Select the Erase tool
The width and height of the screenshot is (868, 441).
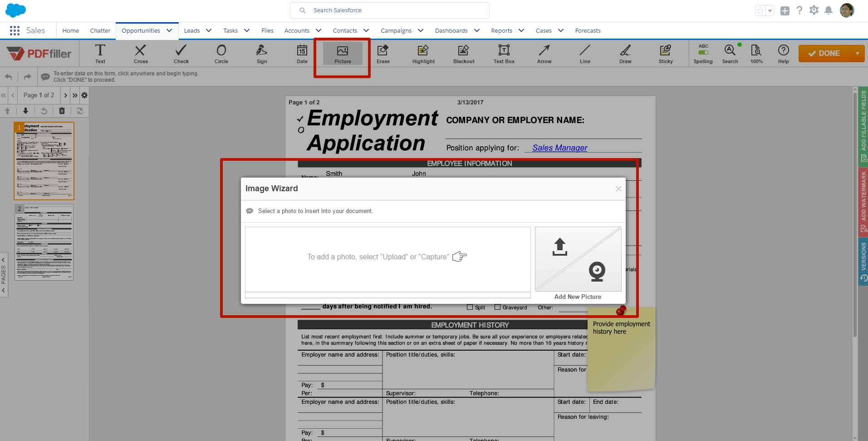tap(383, 54)
